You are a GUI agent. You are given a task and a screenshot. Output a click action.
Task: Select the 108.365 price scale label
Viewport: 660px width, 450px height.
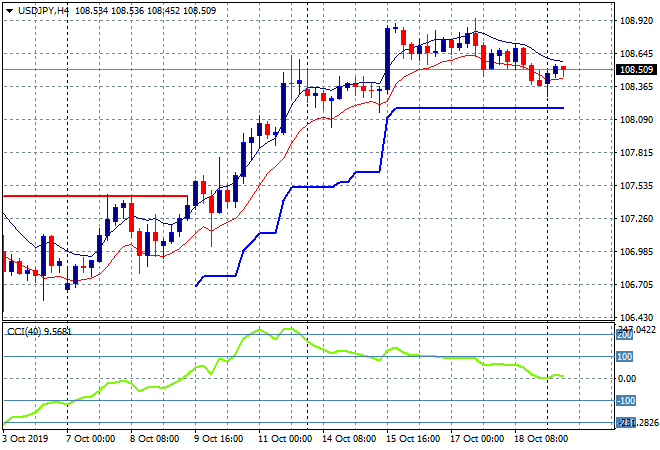(x=636, y=87)
